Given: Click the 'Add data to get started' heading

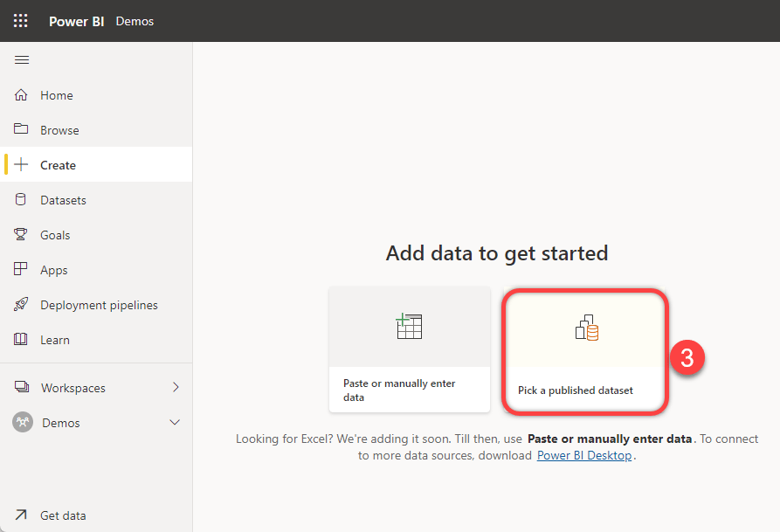Looking at the screenshot, I should 497,253.
